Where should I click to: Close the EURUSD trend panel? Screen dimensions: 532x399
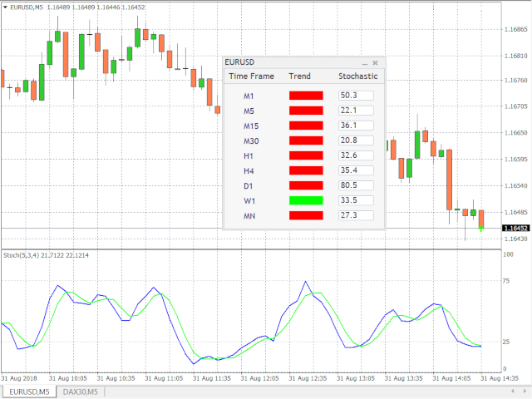(375, 63)
